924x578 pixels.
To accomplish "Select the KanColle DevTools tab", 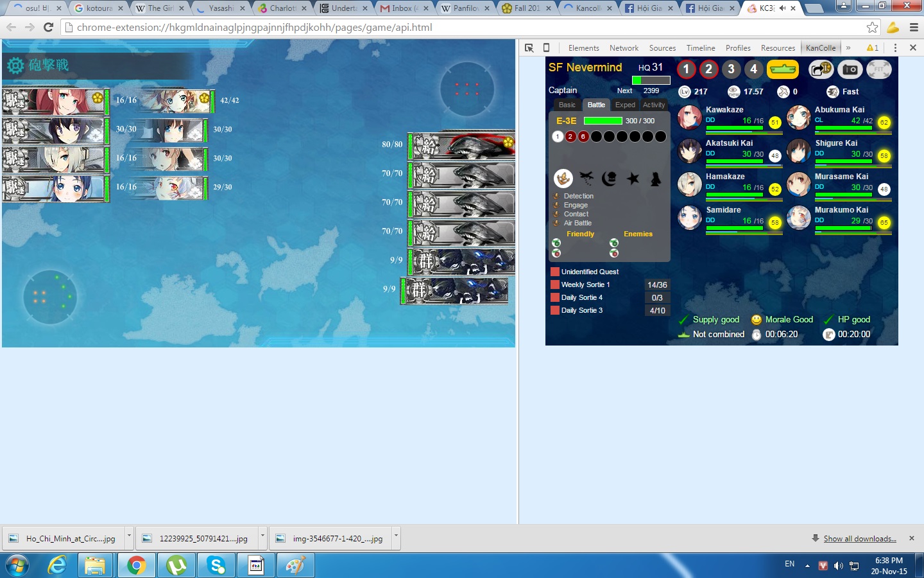I will click(x=821, y=48).
